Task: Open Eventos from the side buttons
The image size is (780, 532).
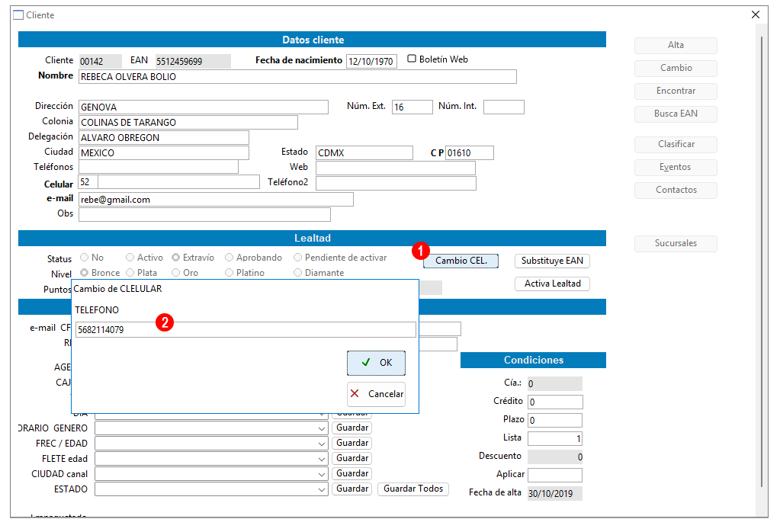Action: click(676, 167)
